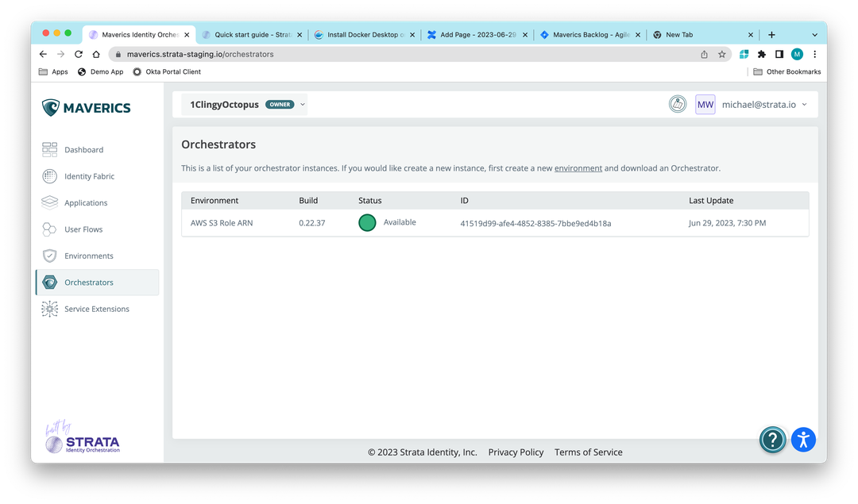The image size is (858, 504).
Task: Toggle the browser side panel
Action: (x=779, y=54)
